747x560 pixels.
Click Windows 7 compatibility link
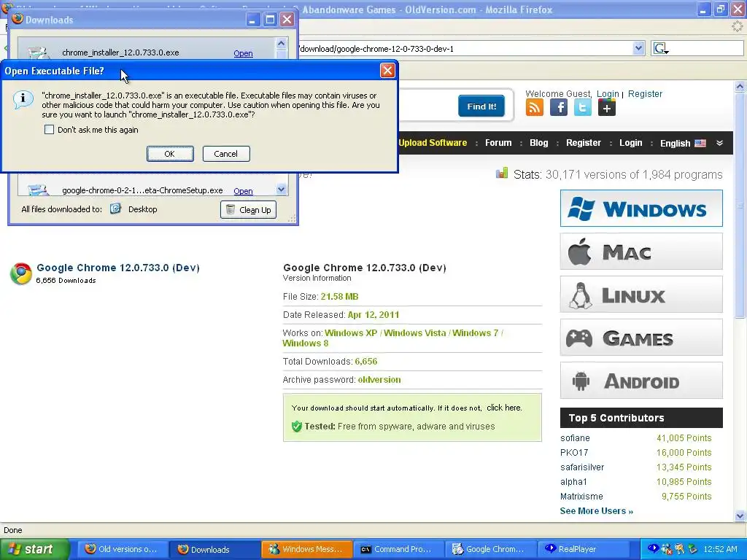[475, 332]
